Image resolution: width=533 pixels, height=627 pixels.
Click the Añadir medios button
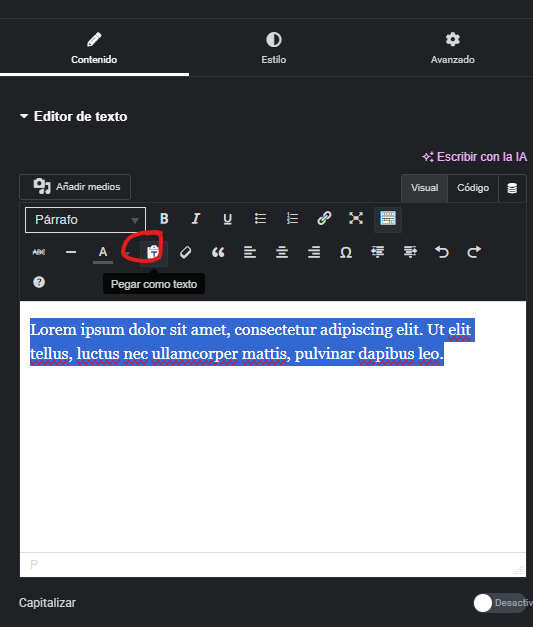coord(75,187)
